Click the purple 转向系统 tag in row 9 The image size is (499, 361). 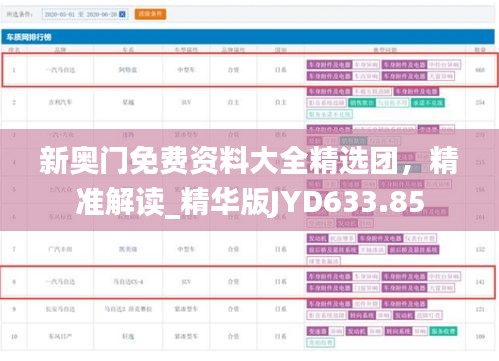[x=362, y=315]
